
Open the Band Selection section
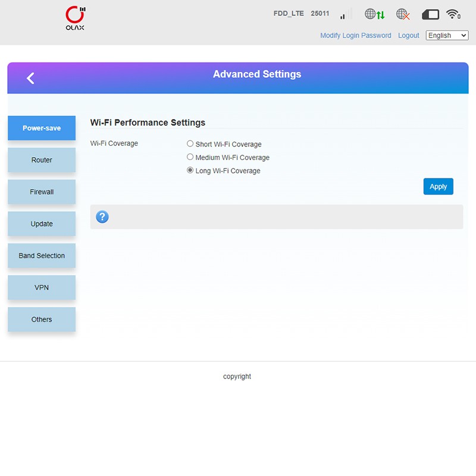pos(42,256)
